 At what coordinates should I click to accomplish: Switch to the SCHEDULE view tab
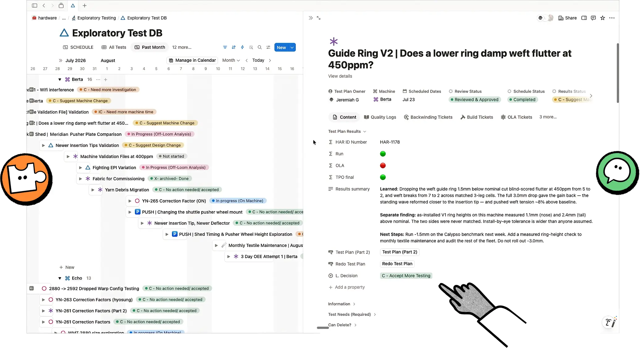(x=78, y=47)
